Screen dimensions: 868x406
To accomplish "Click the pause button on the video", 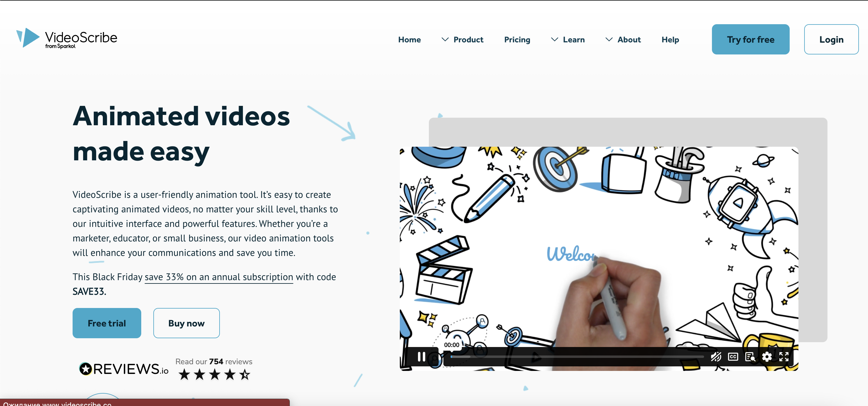I will coord(422,356).
